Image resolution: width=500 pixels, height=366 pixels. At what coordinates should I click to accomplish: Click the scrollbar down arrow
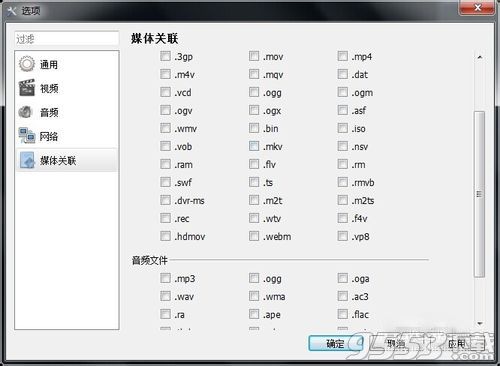coord(480,323)
